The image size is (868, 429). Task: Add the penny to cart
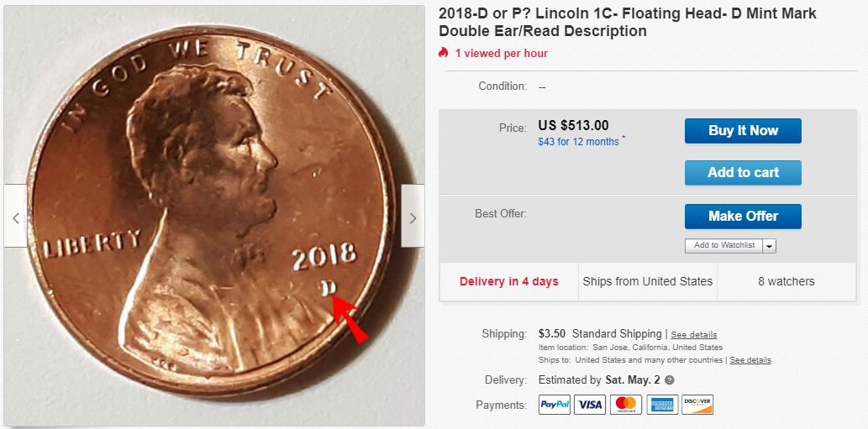[x=743, y=173]
